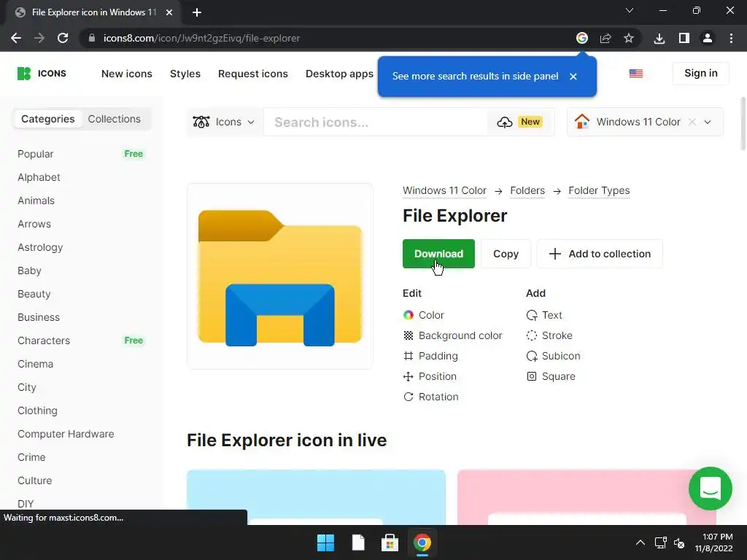Open the US flag language selector
Screen dimensions: 747x560
tap(635, 74)
